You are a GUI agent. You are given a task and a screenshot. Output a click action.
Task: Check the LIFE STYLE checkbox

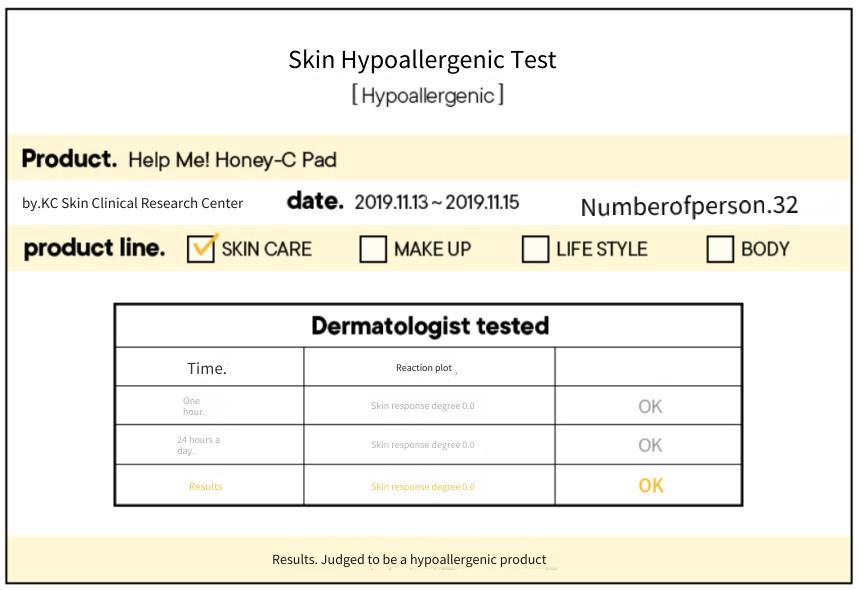click(x=535, y=249)
